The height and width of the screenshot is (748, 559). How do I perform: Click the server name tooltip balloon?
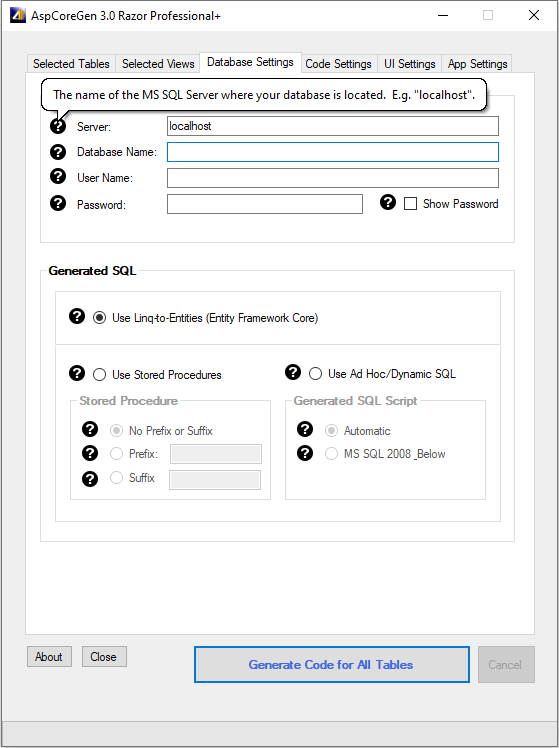[264, 94]
